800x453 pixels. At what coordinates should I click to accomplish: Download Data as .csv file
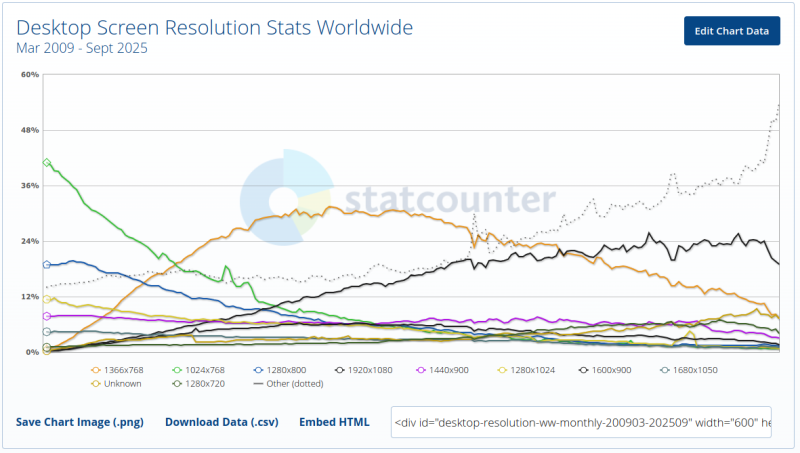coord(222,422)
